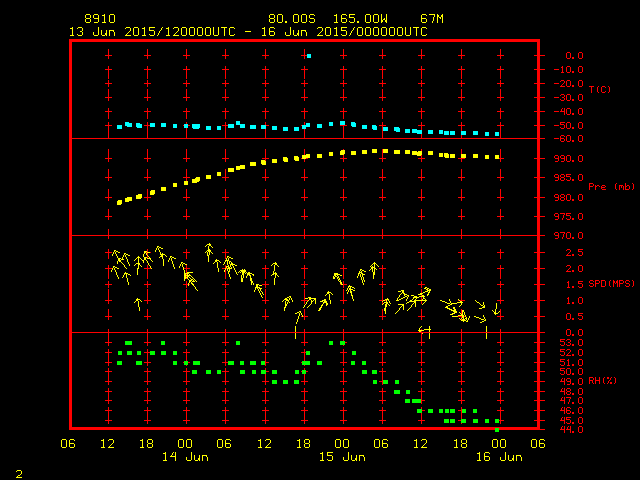
Task: Click the -40.0 temperature tick value
Action: click(x=569, y=112)
